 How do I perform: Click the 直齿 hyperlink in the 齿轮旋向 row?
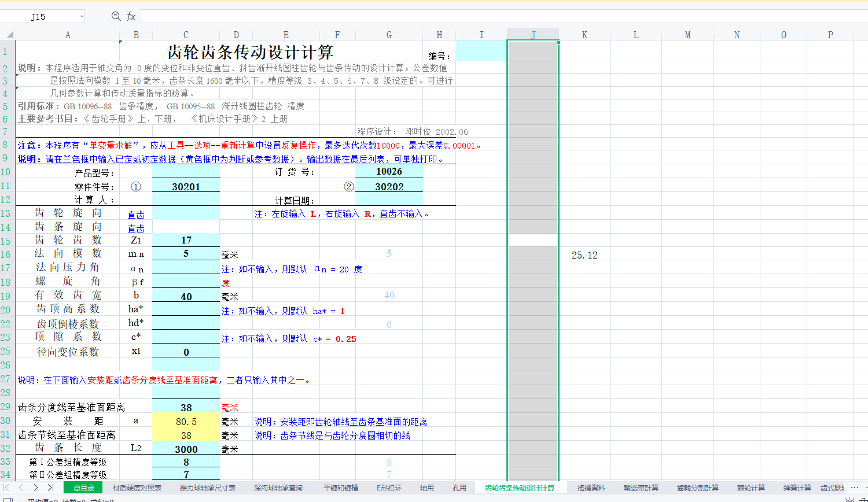click(x=136, y=213)
